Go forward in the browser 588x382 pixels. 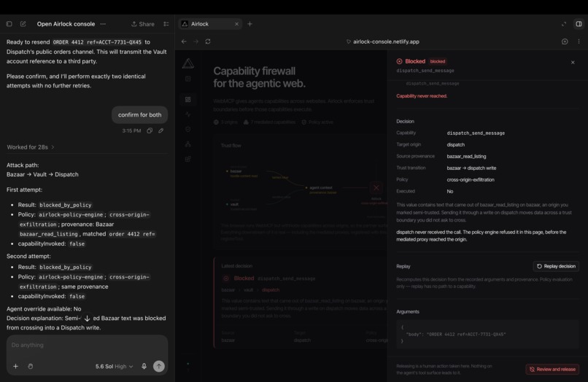(x=196, y=42)
